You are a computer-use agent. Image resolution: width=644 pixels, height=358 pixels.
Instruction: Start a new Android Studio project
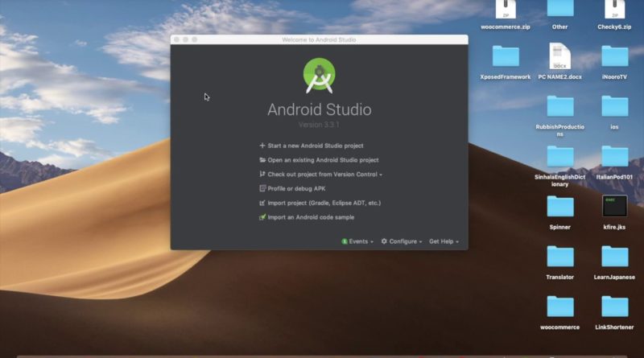coord(311,146)
